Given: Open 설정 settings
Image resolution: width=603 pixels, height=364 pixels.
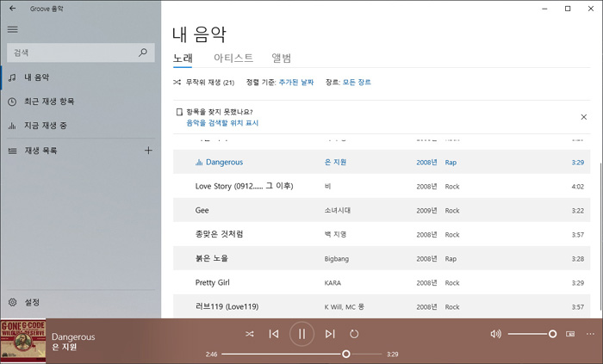Looking at the screenshot, I should click(81, 302).
